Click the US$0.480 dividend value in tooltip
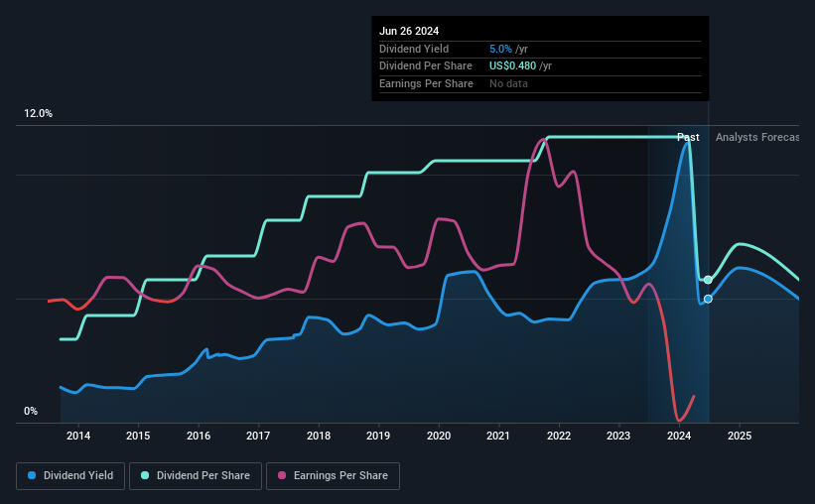 coord(512,66)
